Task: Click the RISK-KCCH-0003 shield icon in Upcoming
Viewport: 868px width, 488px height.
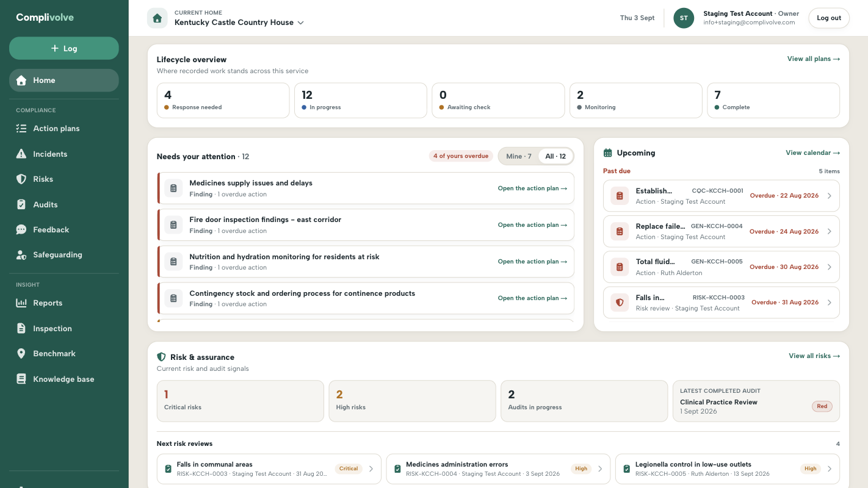Action: [x=620, y=302]
